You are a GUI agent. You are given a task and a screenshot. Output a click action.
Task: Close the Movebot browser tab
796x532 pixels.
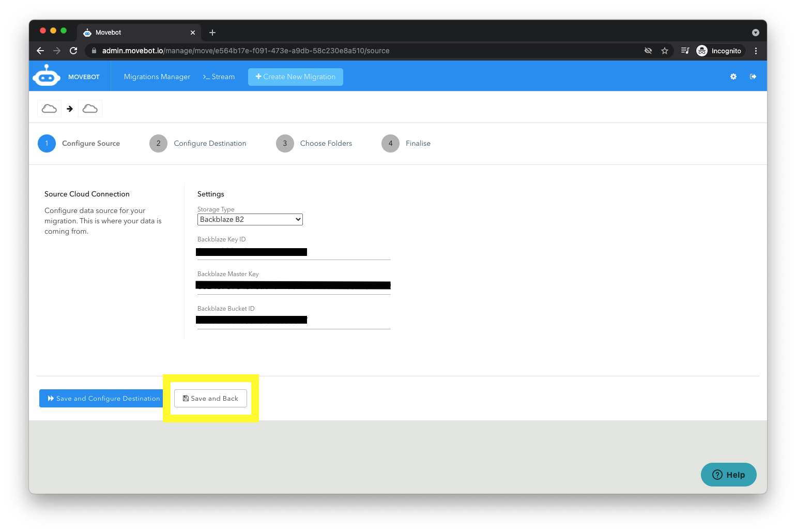tap(193, 33)
